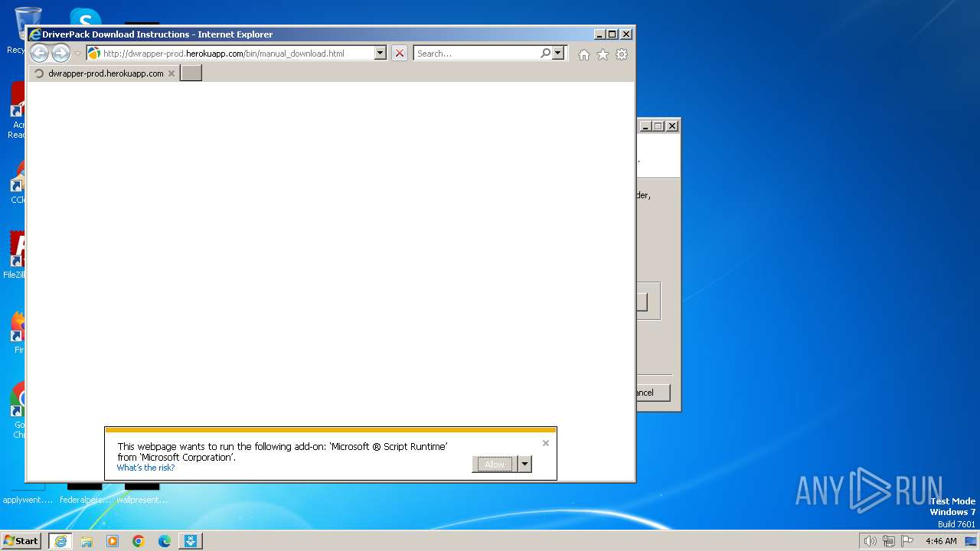The height and width of the screenshot is (551, 980).
Task: Click the applywent desktop file label
Action: tap(28, 500)
